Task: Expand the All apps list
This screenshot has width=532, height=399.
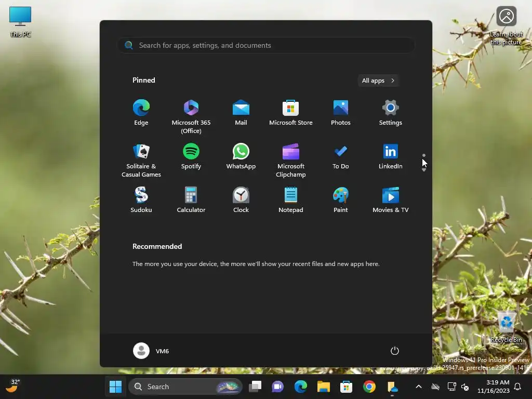Action: (x=378, y=81)
